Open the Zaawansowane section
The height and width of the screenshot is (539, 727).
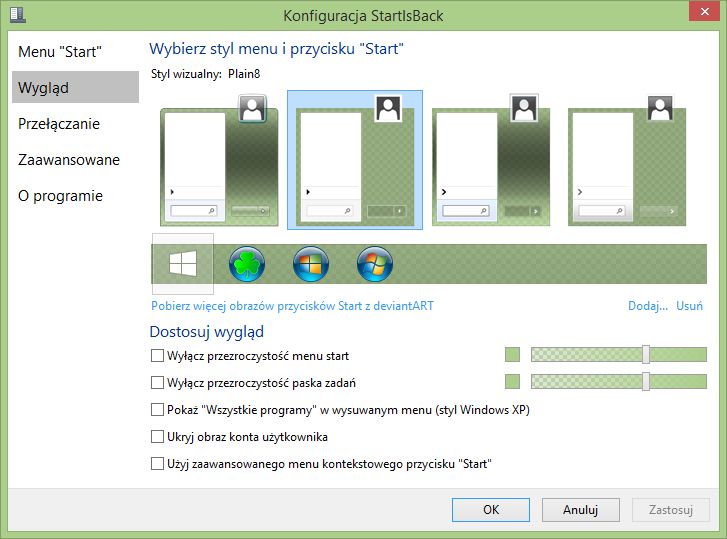tap(75, 160)
